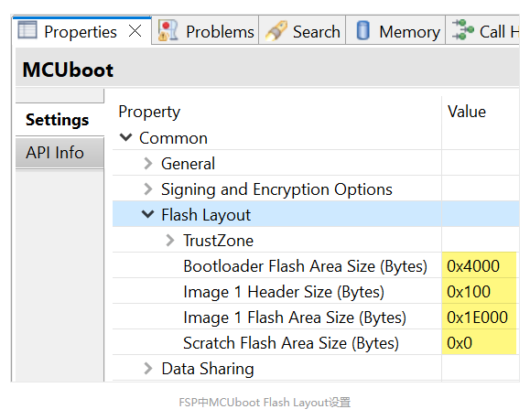Collapse the Common section
Viewport: 530px width, 420px height.
pyautogui.click(x=125, y=138)
